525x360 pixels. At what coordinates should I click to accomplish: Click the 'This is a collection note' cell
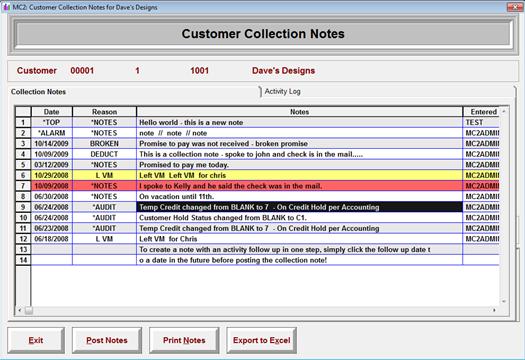point(299,154)
